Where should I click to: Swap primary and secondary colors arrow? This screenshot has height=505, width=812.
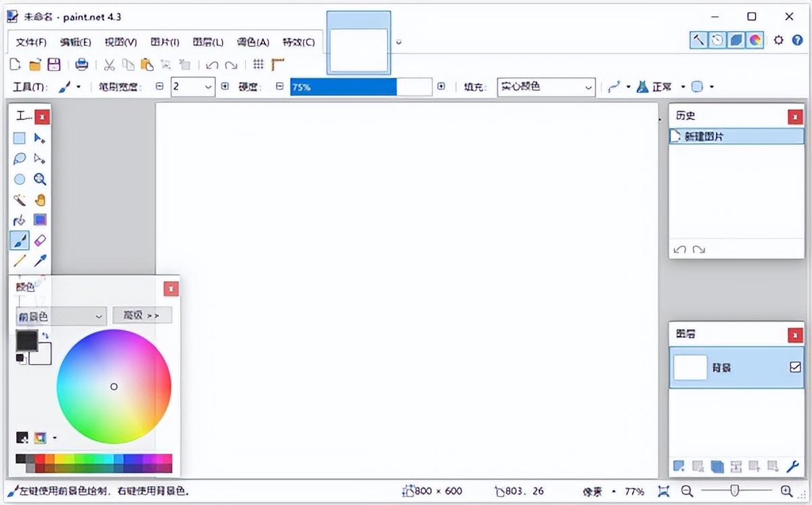(45, 335)
